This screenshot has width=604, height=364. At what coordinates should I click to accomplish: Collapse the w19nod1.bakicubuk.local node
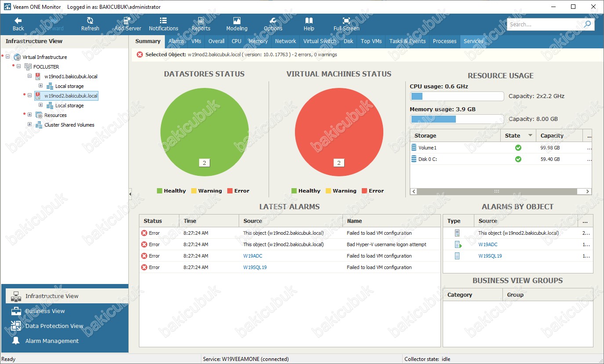[x=30, y=76]
